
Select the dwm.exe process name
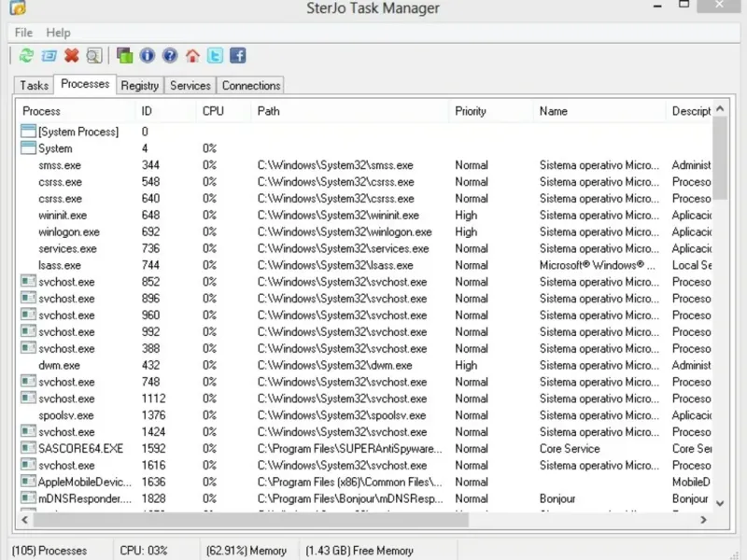pos(59,365)
